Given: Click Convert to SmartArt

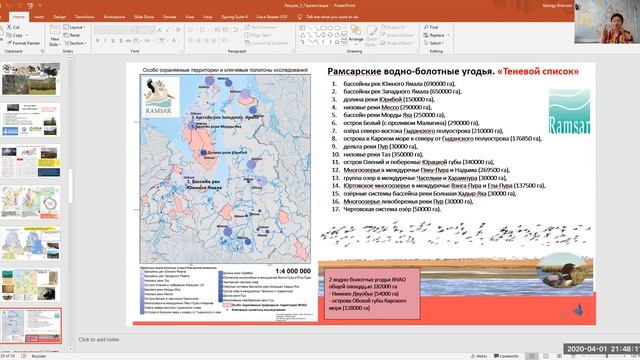Looking at the screenshot, I should tap(267, 43).
